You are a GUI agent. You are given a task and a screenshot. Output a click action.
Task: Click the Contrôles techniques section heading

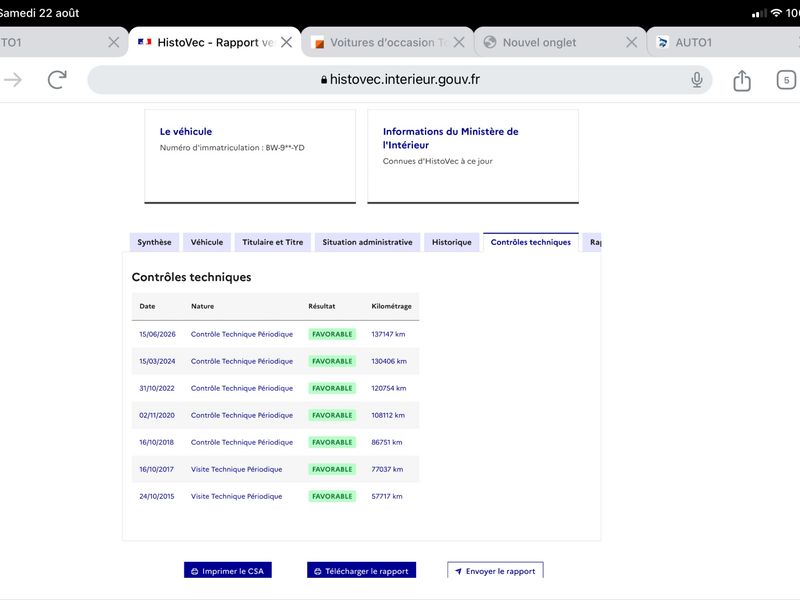point(191,277)
